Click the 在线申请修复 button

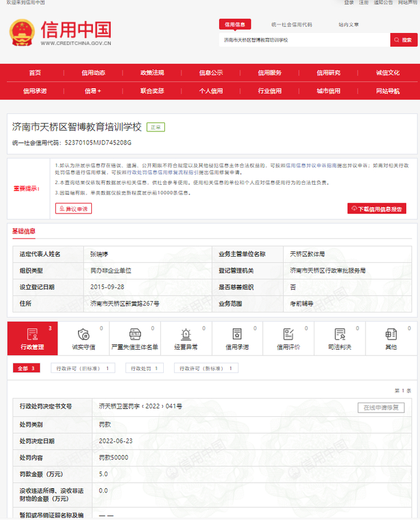tap(381, 408)
